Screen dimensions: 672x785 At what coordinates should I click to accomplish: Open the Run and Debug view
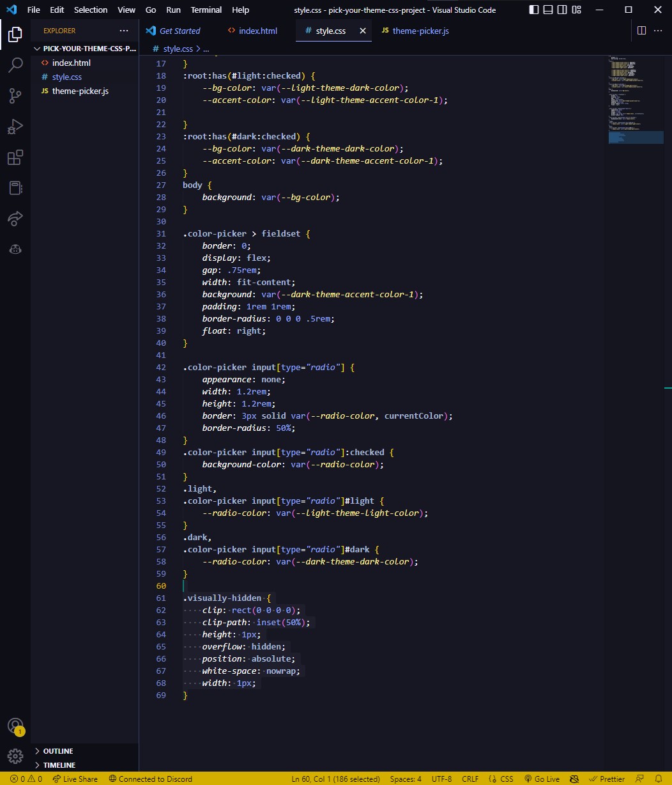[x=15, y=127]
